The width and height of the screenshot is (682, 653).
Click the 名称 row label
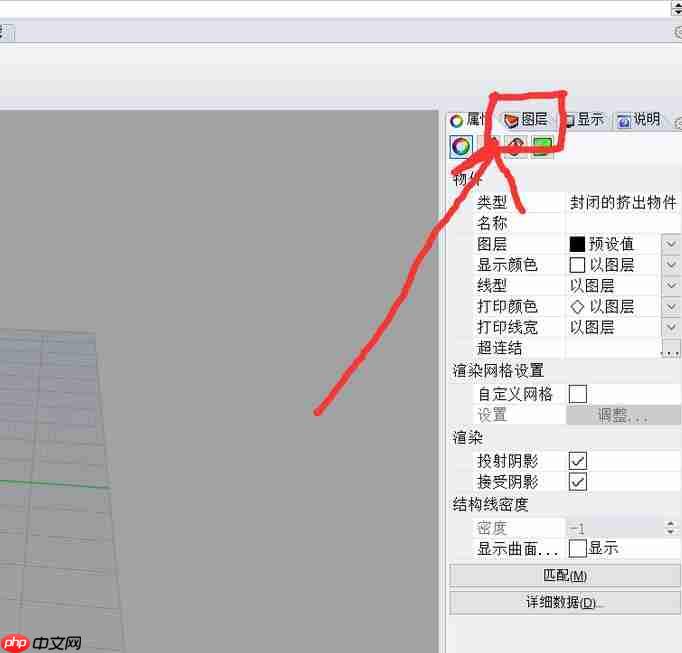[492, 223]
